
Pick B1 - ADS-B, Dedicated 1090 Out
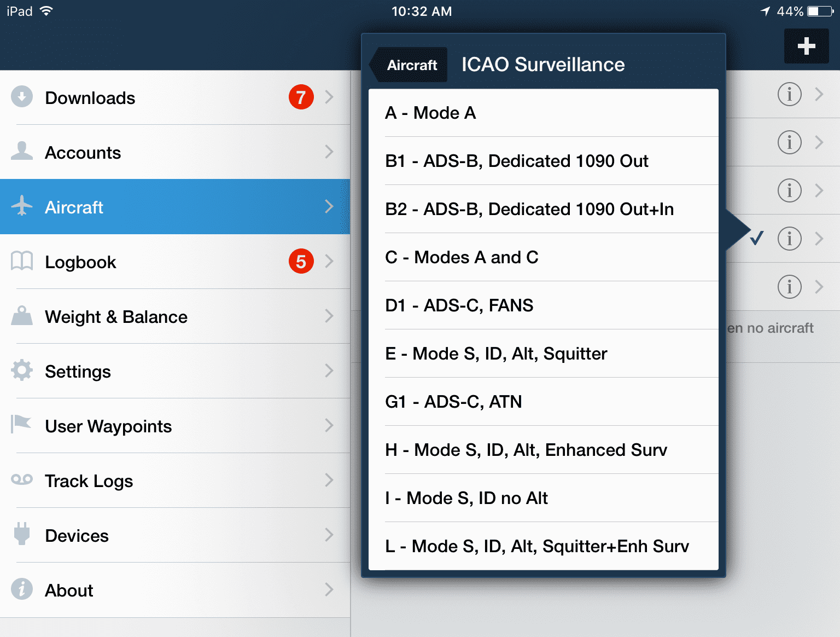click(x=543, y=161)
